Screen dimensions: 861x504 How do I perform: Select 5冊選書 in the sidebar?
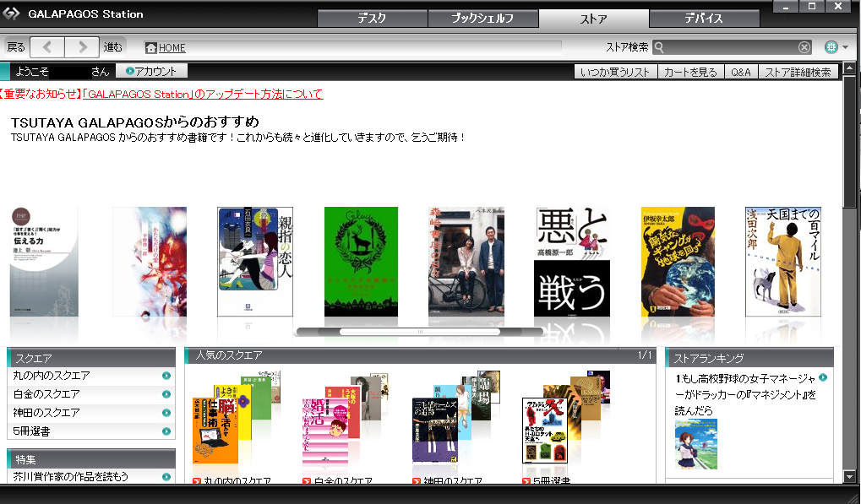(x=32, y=431)
